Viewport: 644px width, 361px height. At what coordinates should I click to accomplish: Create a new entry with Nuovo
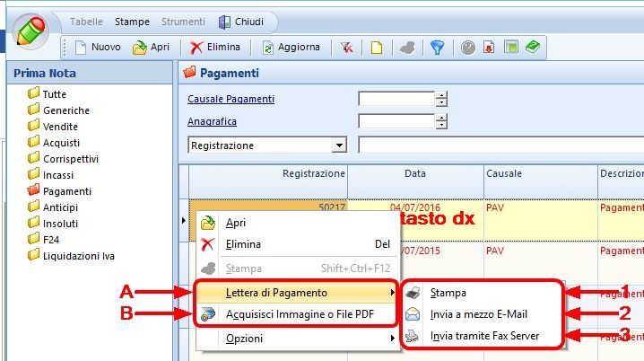98,48
